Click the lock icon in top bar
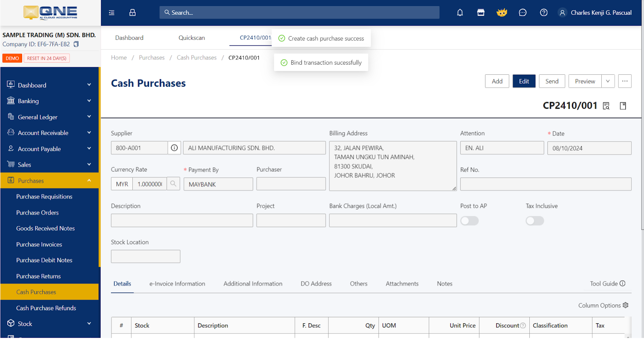 (132, 13)
